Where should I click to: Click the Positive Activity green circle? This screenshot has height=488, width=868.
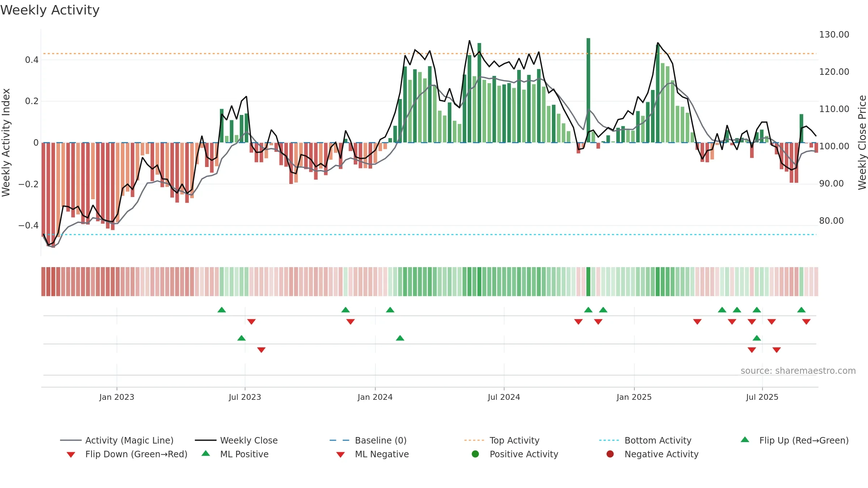475,454
